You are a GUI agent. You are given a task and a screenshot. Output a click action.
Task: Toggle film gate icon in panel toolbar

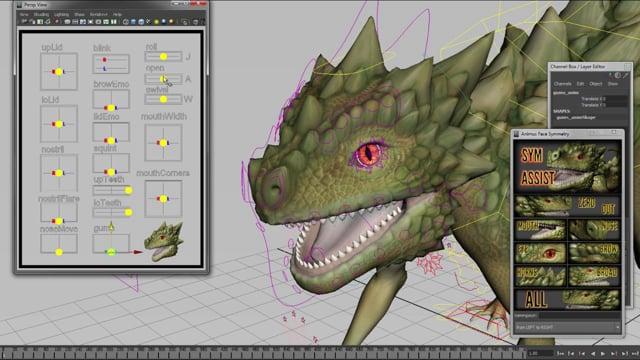click(x=75, y=22)
